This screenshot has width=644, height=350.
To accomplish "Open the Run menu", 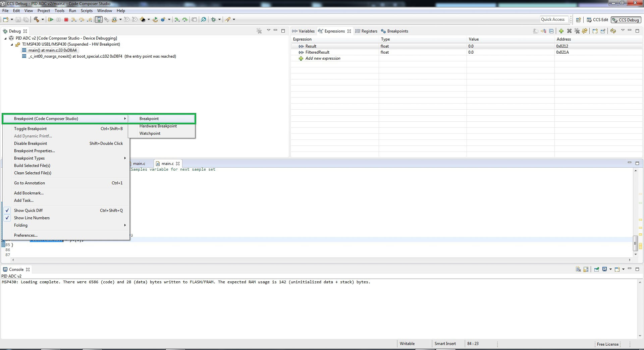I will point(72,10).
